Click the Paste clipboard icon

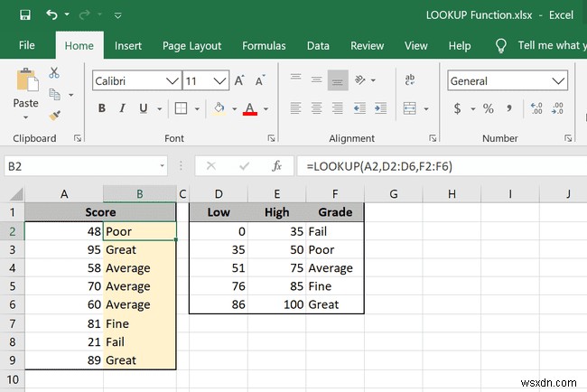(x=27, y=79)
